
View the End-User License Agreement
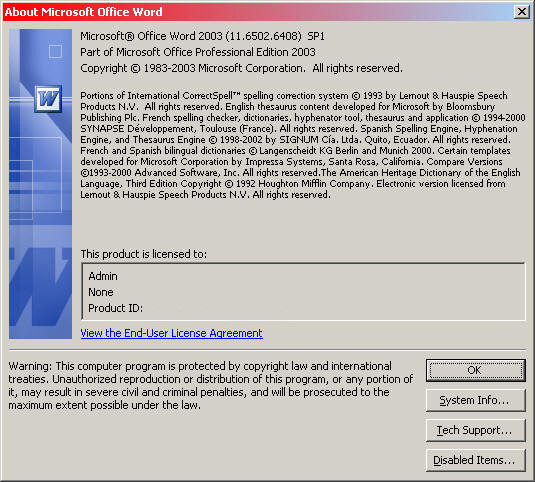[172, 333]
